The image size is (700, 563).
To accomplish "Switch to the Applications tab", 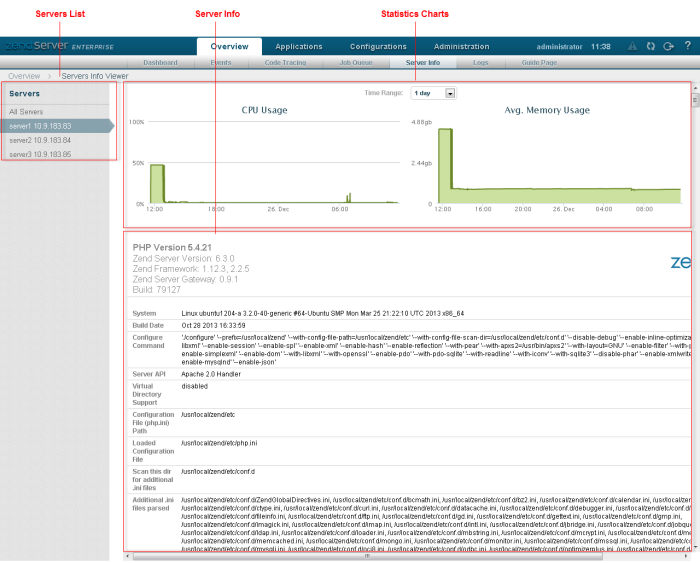I will 298,46.
